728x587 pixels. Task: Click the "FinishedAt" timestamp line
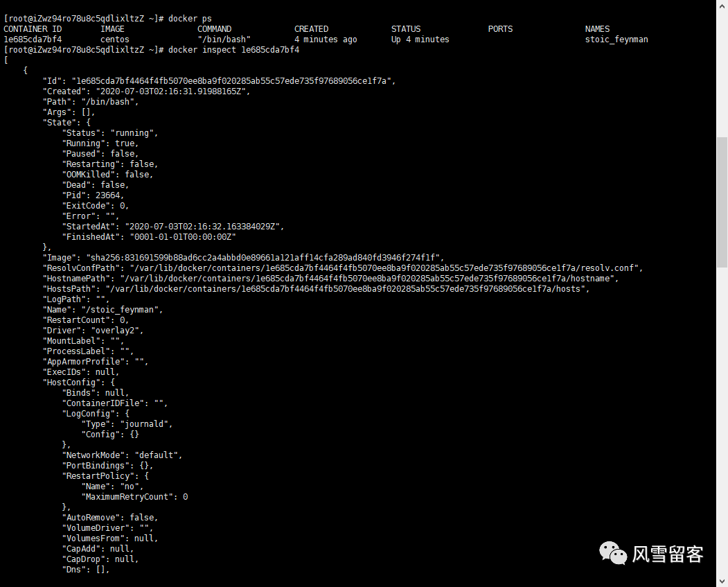(149, 237)
